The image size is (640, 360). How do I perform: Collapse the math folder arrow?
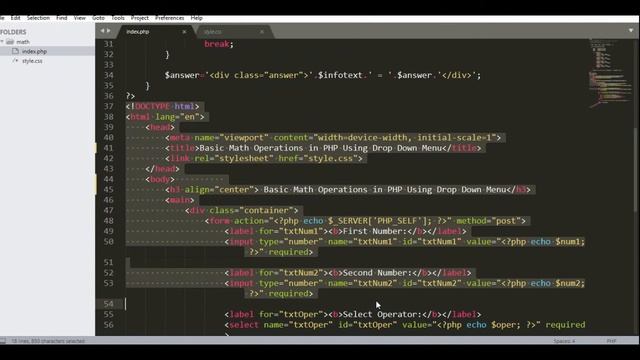pyautogui.click(x=2, y=42)
